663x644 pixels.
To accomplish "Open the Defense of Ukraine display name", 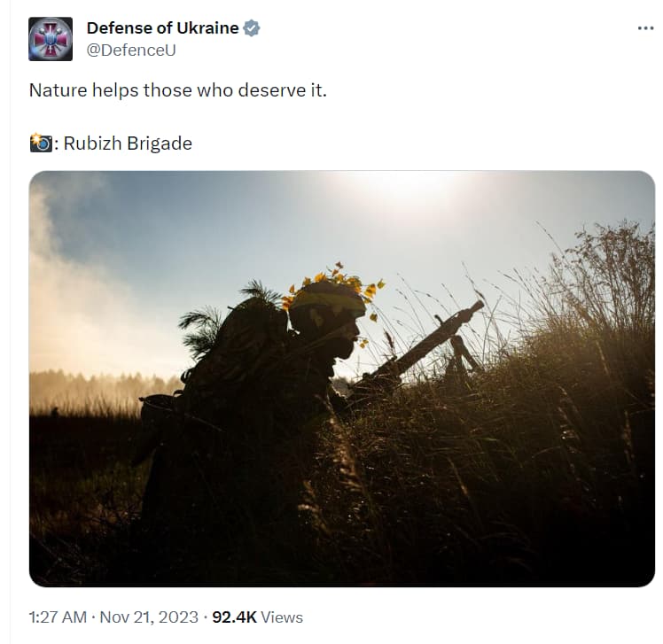I will [163, 28].
